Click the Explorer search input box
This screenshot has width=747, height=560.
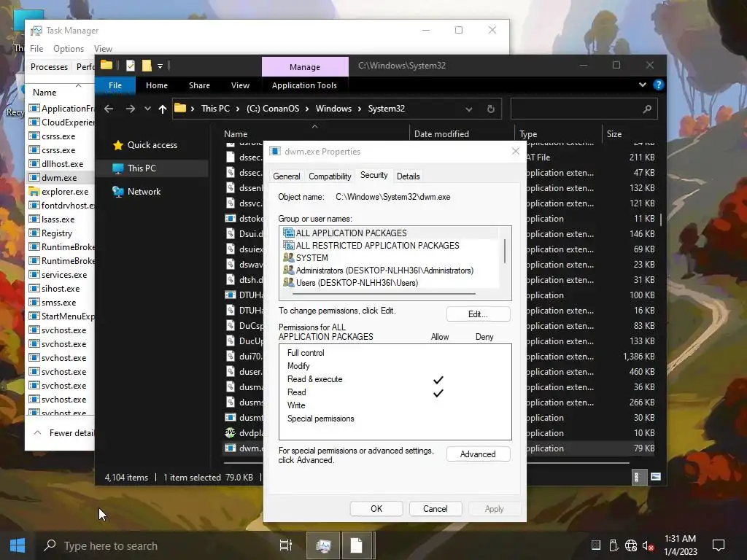(576, 109)
